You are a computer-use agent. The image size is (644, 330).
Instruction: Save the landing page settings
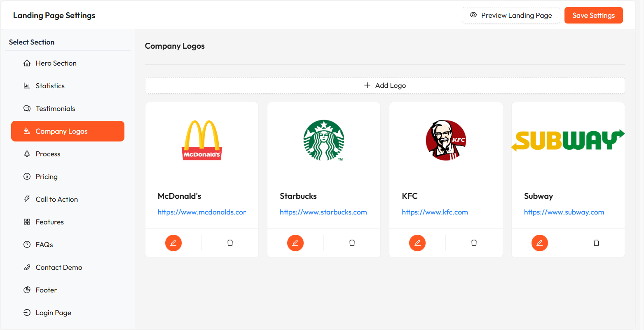click(593, 15)
